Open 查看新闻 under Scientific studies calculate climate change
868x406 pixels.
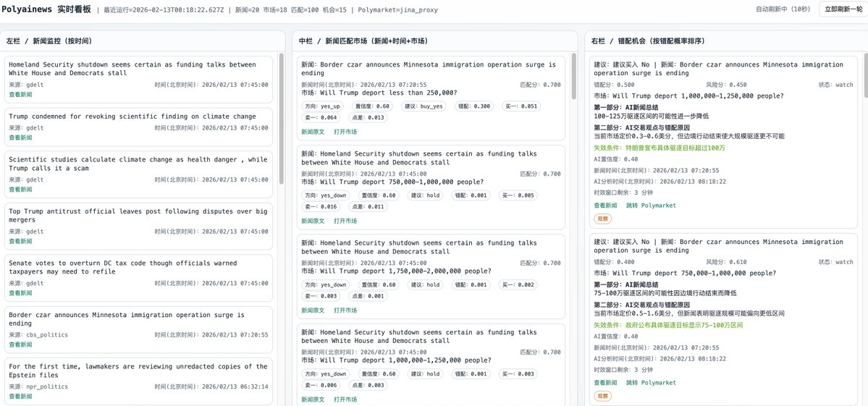tap(20, 189)
